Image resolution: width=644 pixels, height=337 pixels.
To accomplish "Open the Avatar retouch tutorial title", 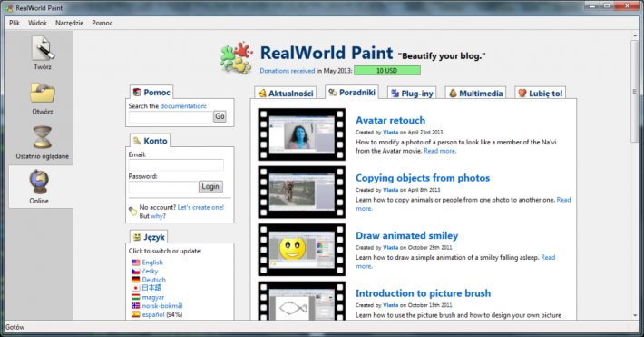I will 390,120.
